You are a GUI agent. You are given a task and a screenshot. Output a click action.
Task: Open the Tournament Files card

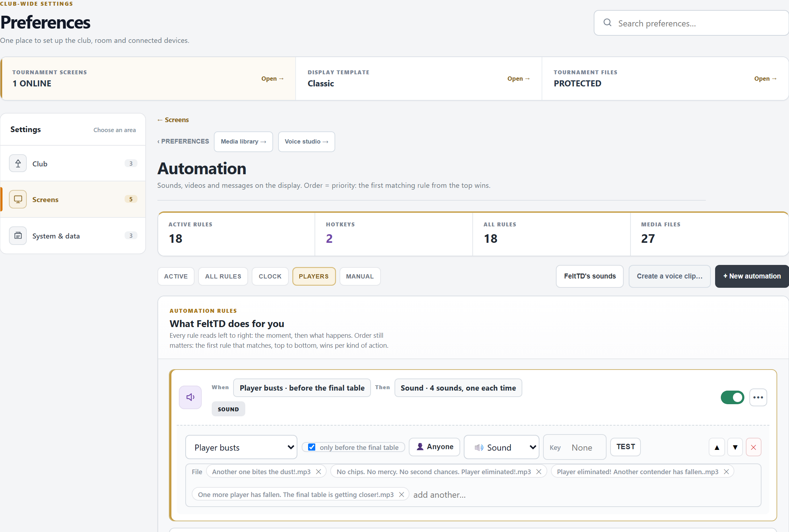click(x=665, y=79)
